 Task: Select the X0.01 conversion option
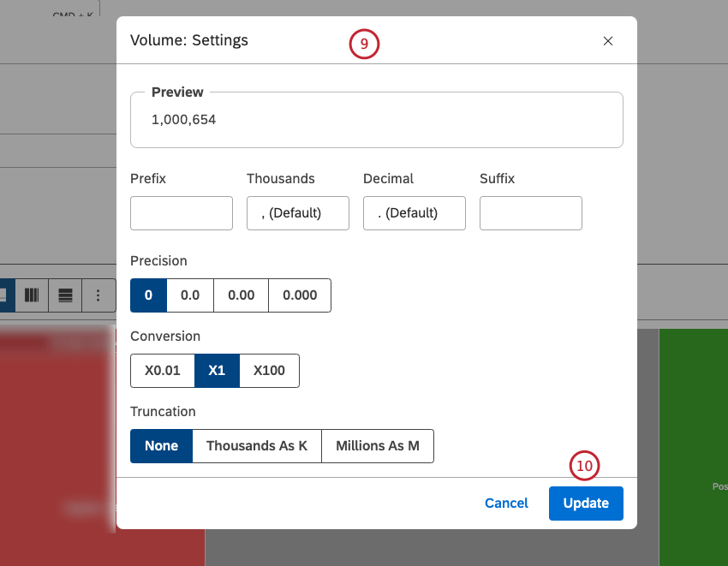(x=162, y=371)
